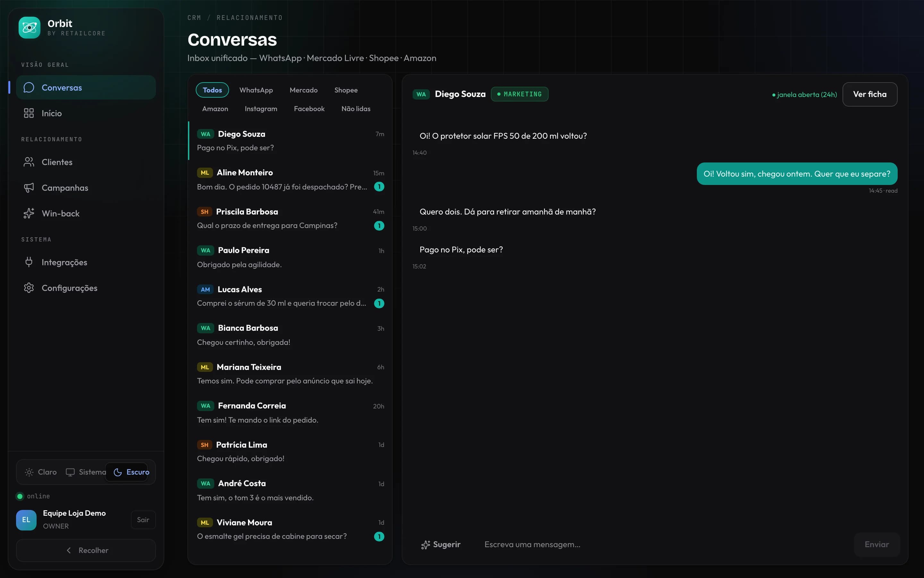
Task: Go to Clientes section
Action: (86, 162)
